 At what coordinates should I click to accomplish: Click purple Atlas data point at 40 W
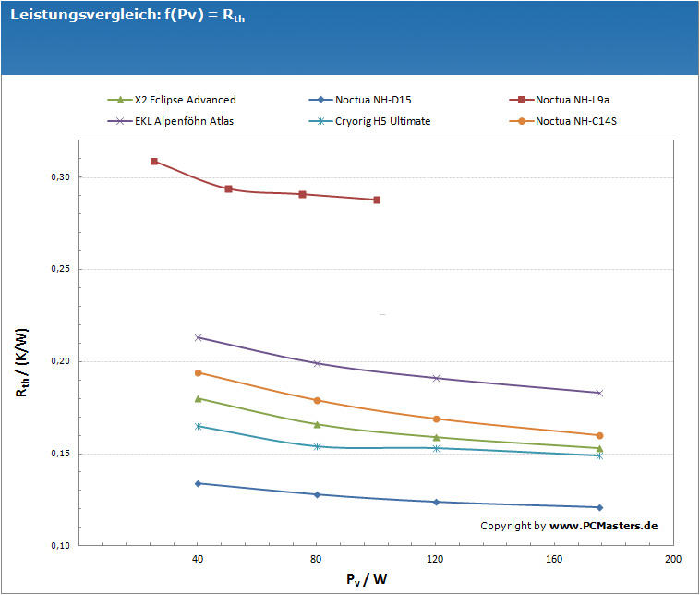(199, 337)
